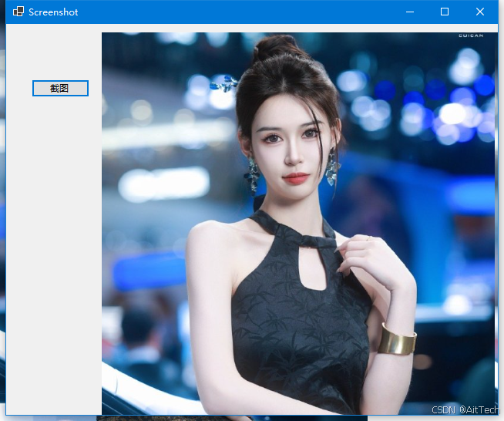Click the gray panel below 截图 button
Viewport: 504px width, 421px height.
click(x=54, y=247)
